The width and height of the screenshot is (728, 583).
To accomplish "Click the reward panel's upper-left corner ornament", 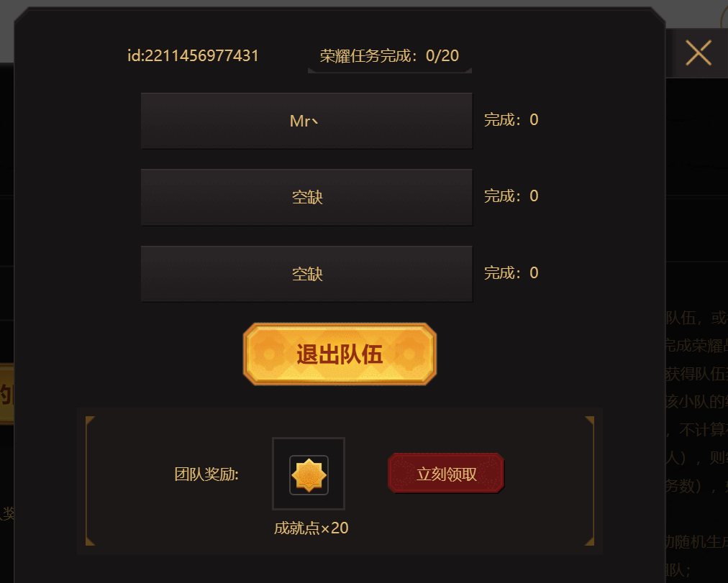I will click(90, 421).
